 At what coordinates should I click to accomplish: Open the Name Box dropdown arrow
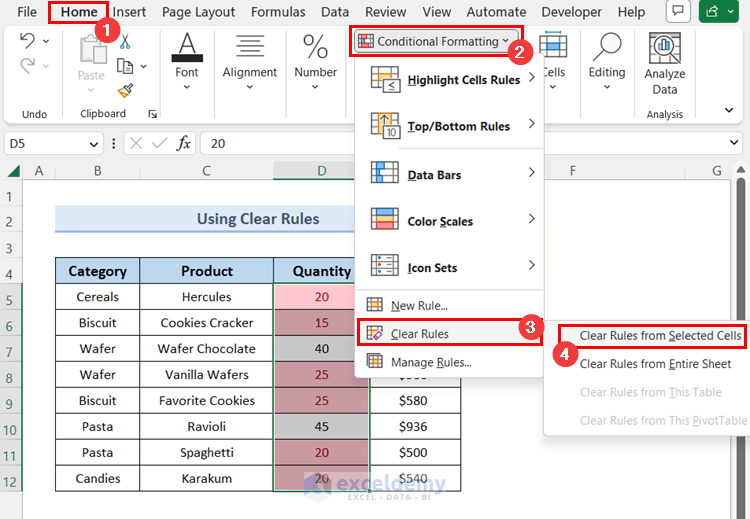click(94, 144)
